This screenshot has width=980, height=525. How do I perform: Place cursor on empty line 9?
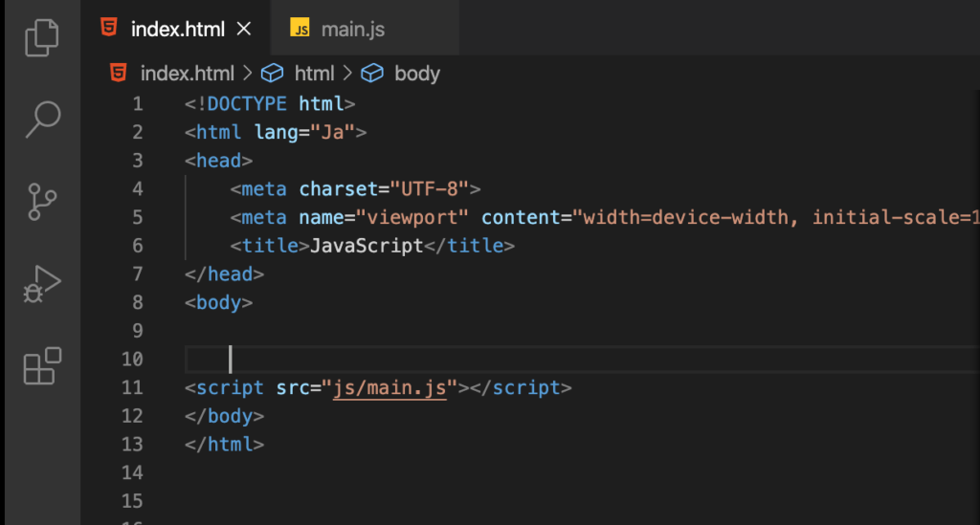581,331
